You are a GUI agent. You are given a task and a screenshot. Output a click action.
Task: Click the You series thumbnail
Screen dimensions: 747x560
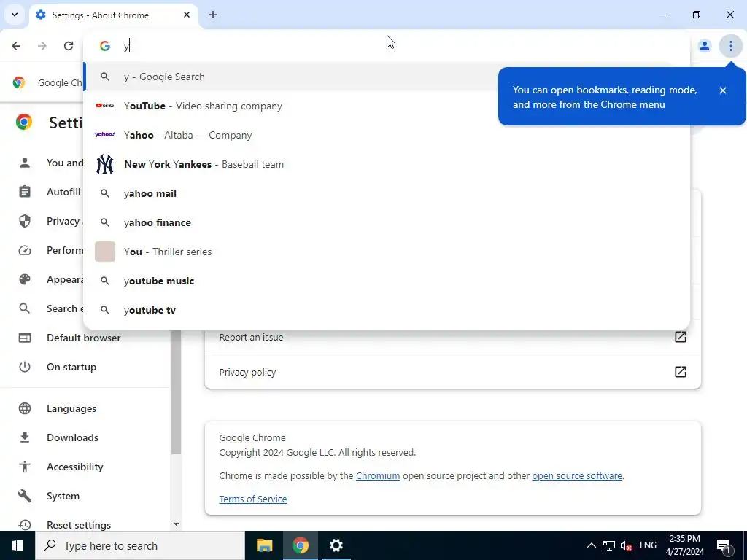(x=105, y=252)
